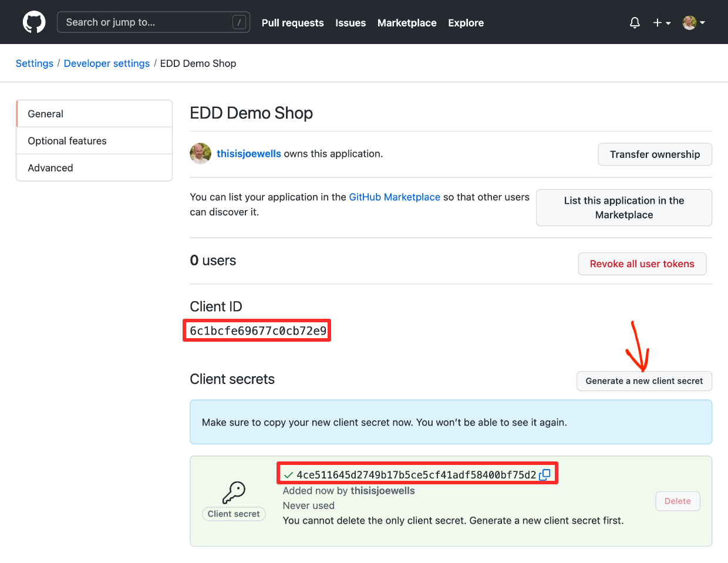Click the EDD Demo Shop breadcrumb text
Viewport: 728px width, 563px height.
[198, 63]
